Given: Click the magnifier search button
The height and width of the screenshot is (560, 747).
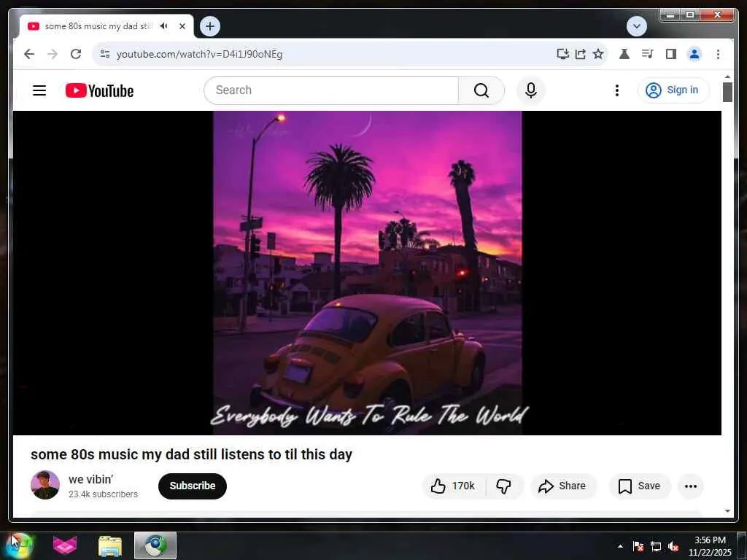Looking at the screenshot, I should point(481,90).
